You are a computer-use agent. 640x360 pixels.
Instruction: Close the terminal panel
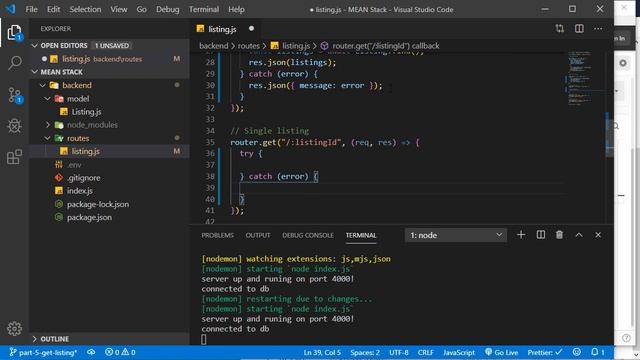pyautogui.click(x=598, y=235)
